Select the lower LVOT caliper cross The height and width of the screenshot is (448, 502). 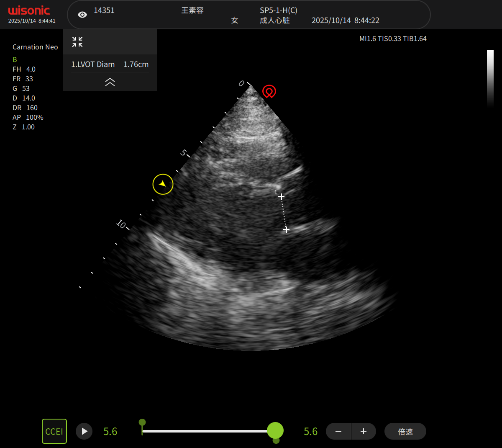(x=286, y=229)
